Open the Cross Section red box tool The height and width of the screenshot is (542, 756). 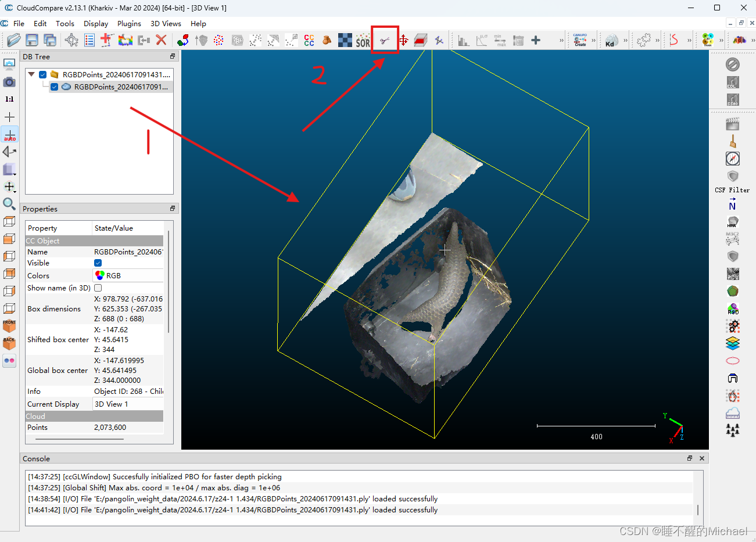(421, 40)
